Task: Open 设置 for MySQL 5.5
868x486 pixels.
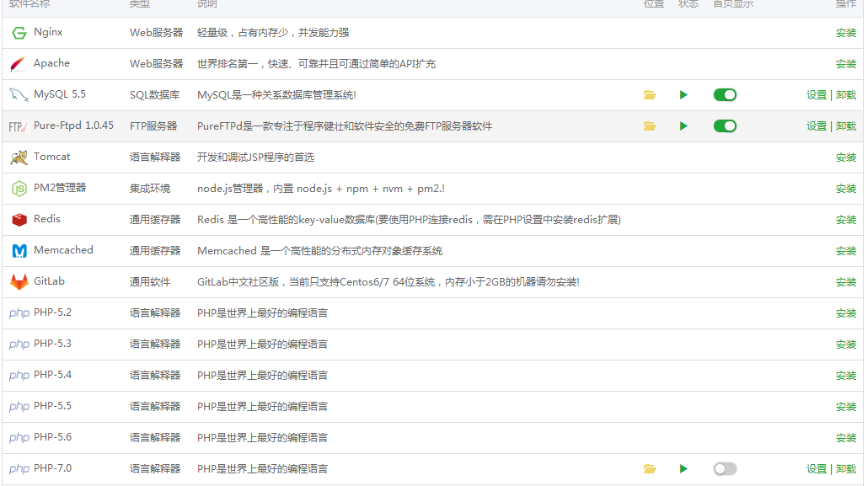Action: (817, 95)
